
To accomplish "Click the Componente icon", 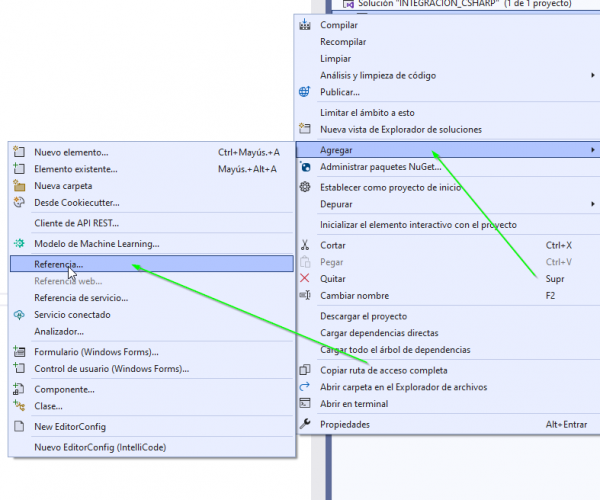I will click(19, 389).
